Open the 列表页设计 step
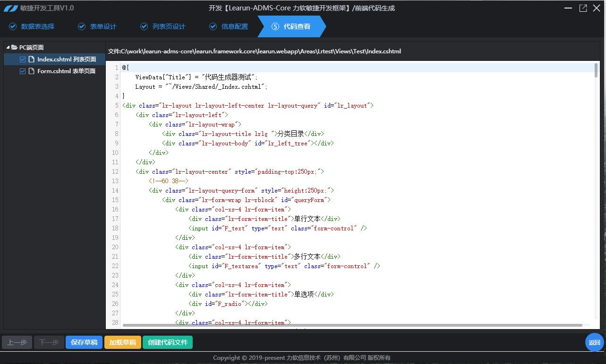Viewport: 606px width, 364px height. tap(163, 26)
